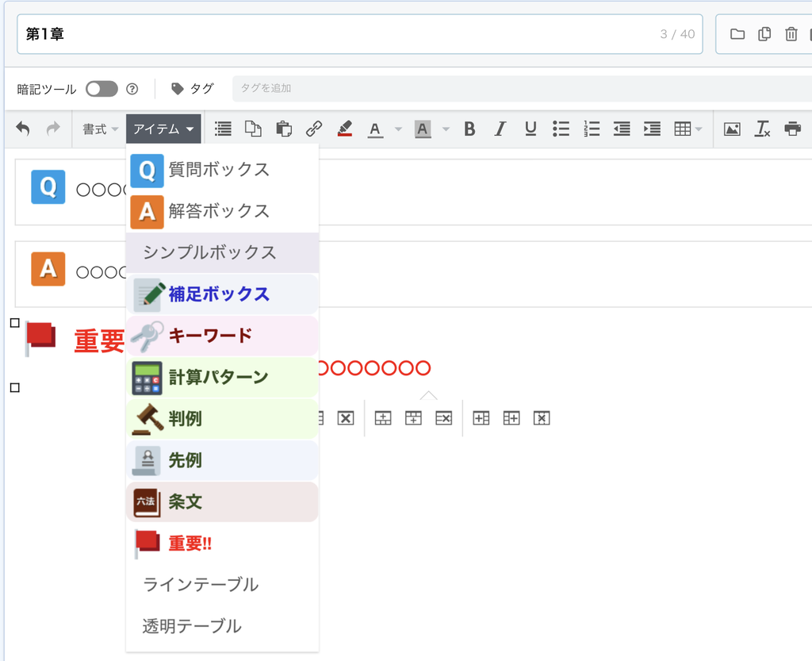Click the undo arrow in toolbar
The width and height of the screenshot is (812, 661).
pyautogui.click(x=23, y=129)
